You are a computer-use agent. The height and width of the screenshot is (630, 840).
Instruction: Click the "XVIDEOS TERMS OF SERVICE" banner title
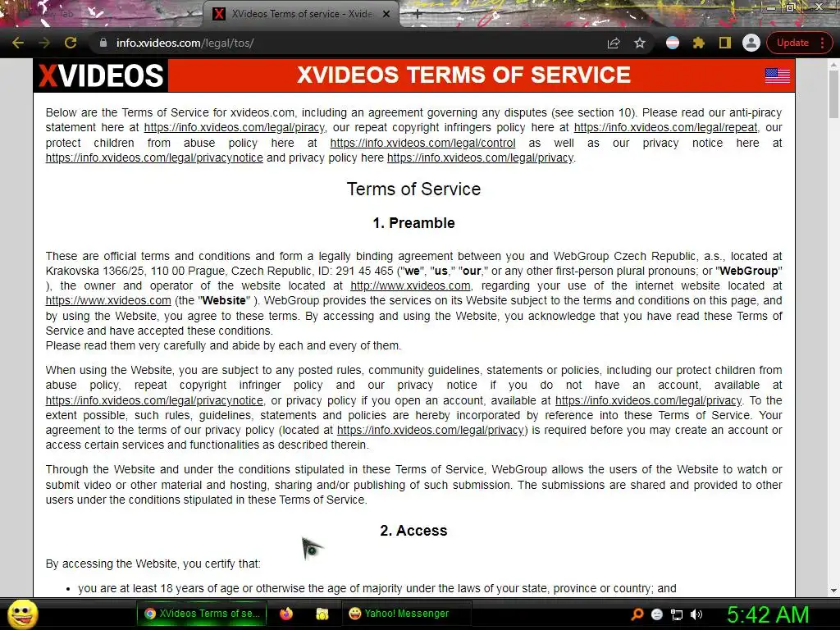coord(464,75)
